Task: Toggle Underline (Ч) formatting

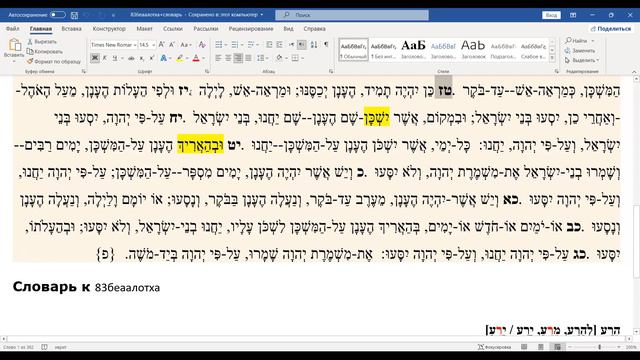Action: [115, 58]
